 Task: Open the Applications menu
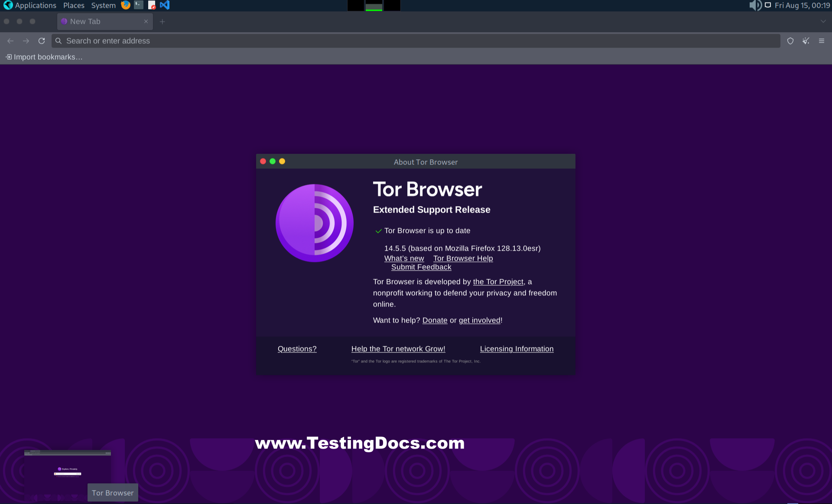tap(35, 5)
